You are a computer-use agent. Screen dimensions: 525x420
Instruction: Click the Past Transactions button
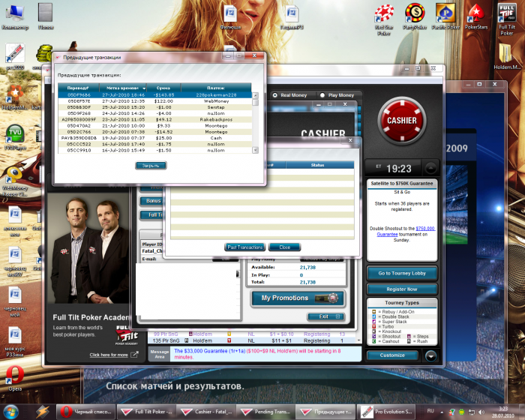click(244, 247)
